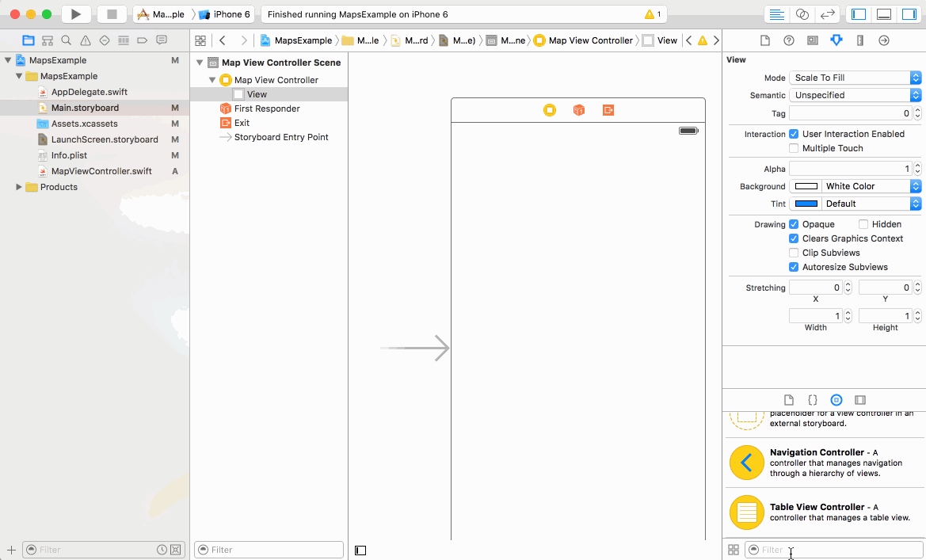Collapse Map View Controller in outline
Image resolution: width=926 pixels, height=560 pixels.
click(212, 80)
